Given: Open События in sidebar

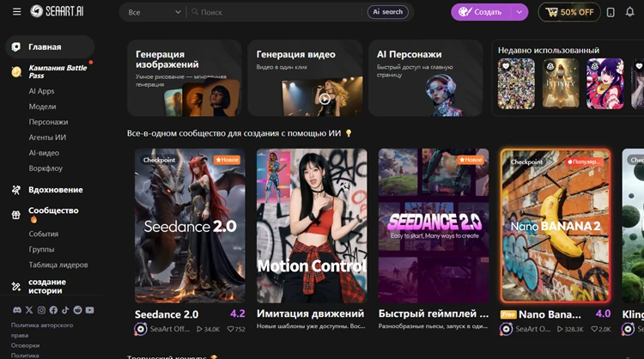Looking at the screenshot, I should (44, 234).
